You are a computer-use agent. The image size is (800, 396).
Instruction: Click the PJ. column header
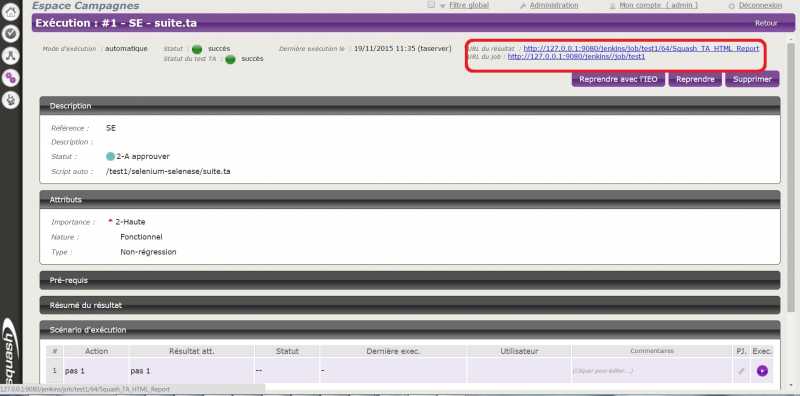741,351
